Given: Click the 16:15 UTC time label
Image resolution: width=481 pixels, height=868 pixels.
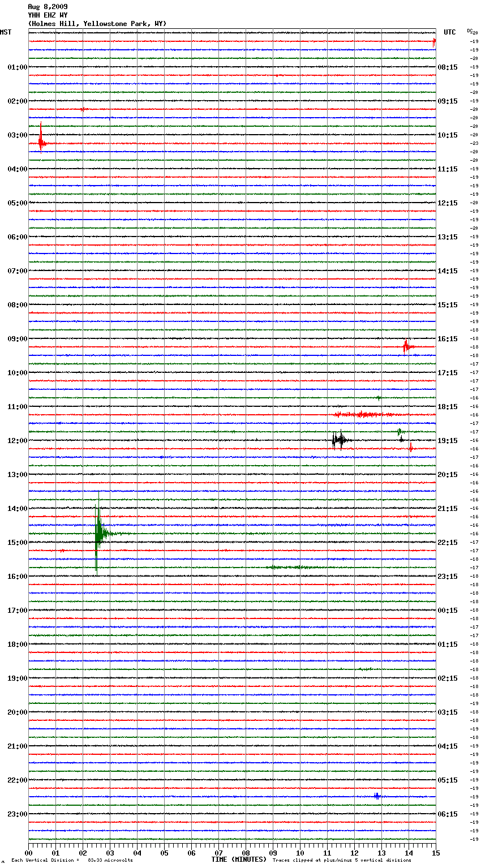Looking at the screenshot, I should point(448,339).
